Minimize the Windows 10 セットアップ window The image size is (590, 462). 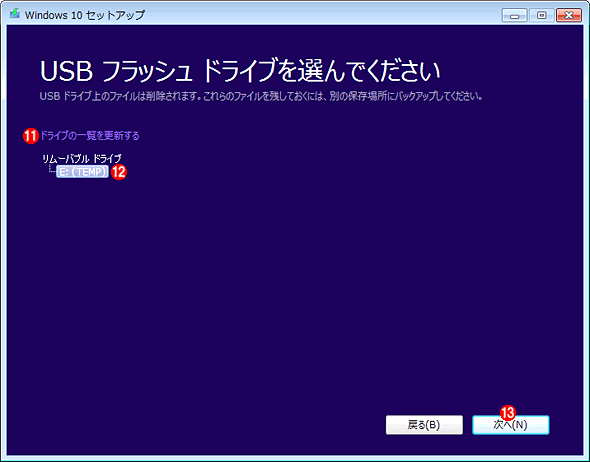[514, 15]
